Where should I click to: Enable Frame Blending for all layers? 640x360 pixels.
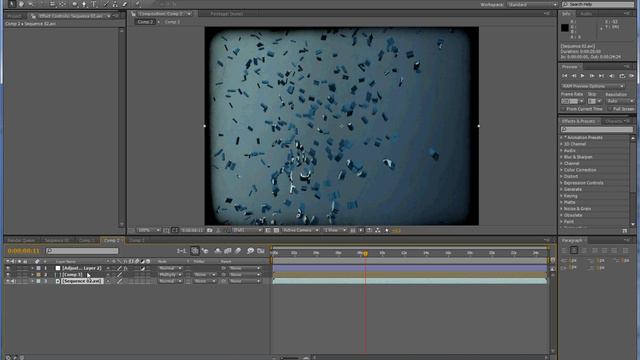click(228, 251)
